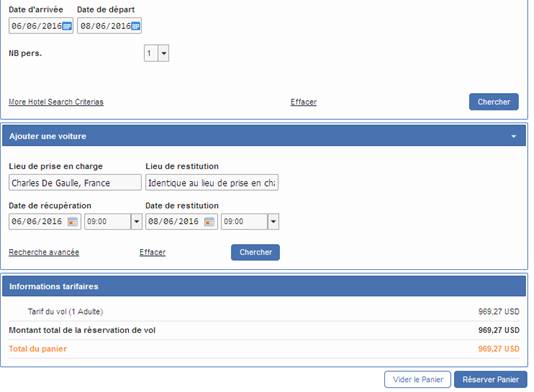Image resolution: width=534 pixels, height=392 pixels.
Task: Open pickup time 09:00 dropdown
Action: (x=136, y=222)
